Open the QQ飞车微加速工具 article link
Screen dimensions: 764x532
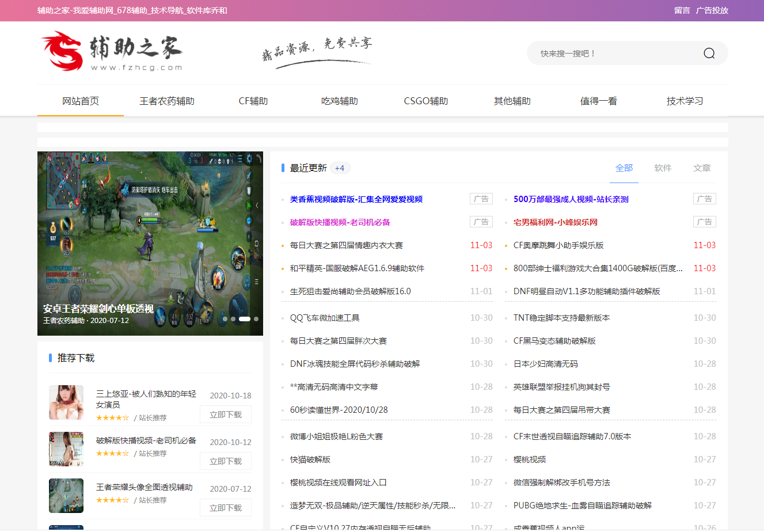tap(325, 318)
